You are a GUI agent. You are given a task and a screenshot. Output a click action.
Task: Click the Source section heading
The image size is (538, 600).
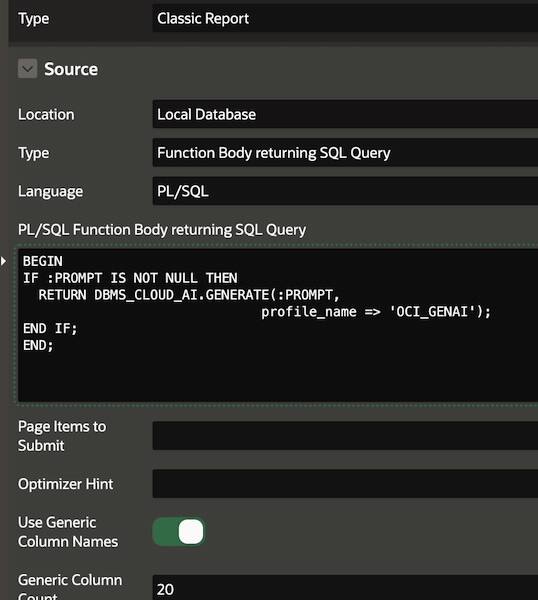(x=71, y=69)
